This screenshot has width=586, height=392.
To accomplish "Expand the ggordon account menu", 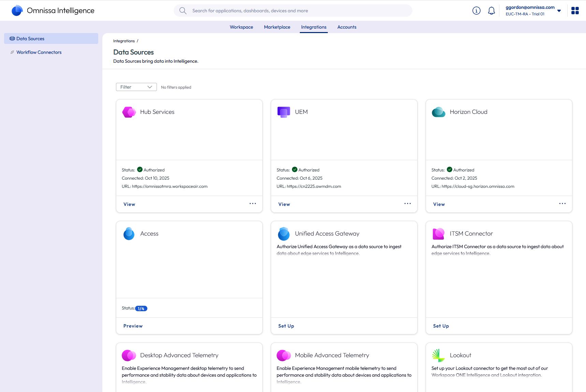I will (x=559, y=11).
